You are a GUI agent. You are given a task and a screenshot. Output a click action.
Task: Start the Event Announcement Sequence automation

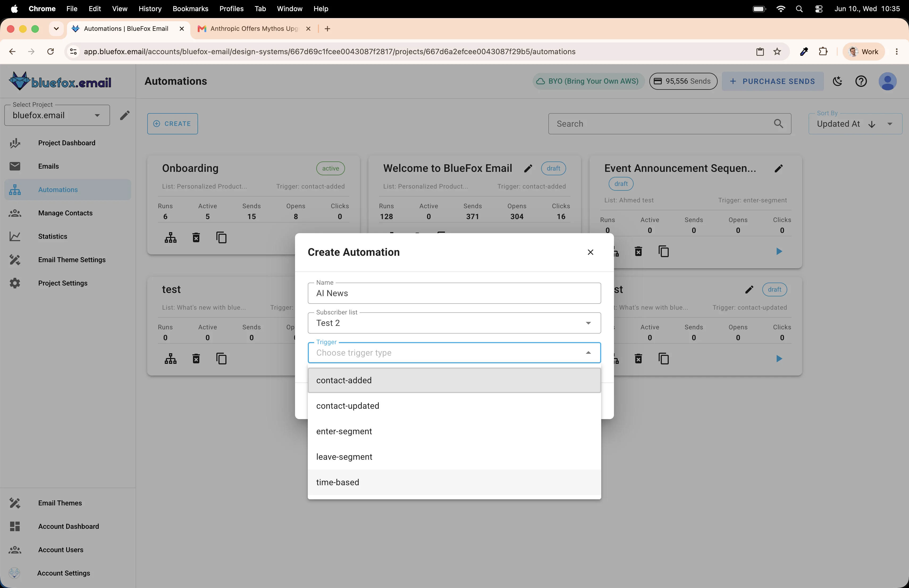coord(779,252)
